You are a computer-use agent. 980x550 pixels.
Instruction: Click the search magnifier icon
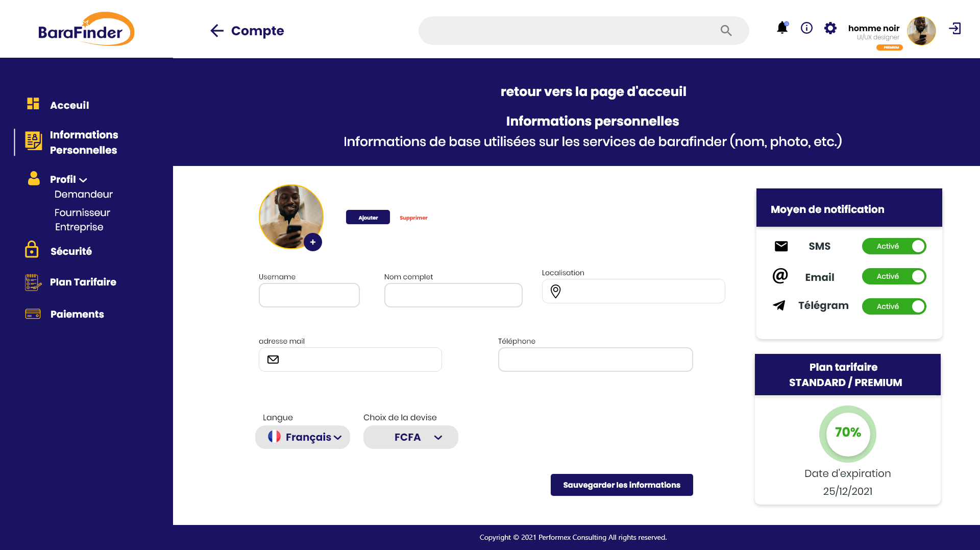[726, 31]
